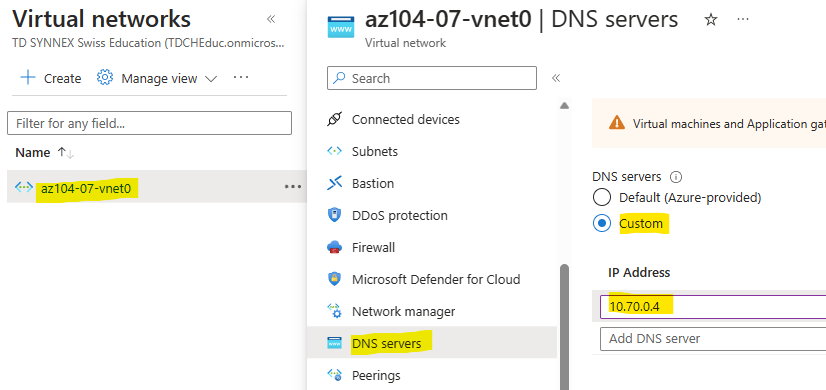This screenshot has width=826, height=390.
Task: Open DDoS protection menu item
Action: click(x=399, y=216)
